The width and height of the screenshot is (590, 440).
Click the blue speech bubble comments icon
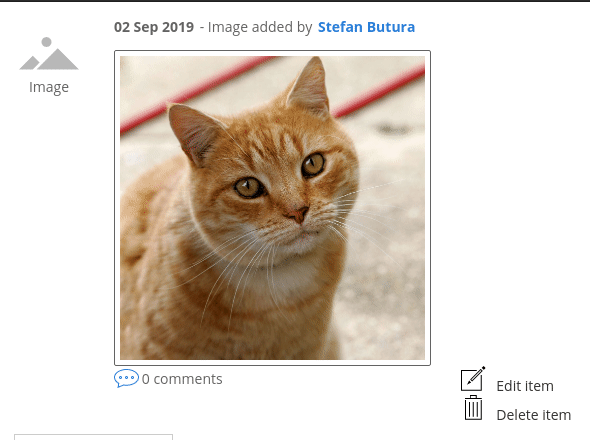(126, 378)
